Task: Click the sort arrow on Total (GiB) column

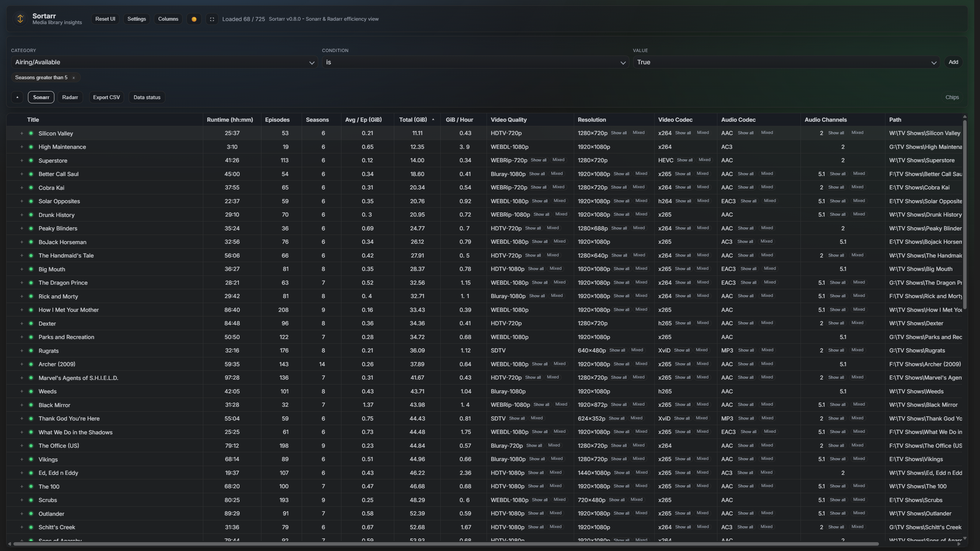Action: coord(433,119)
